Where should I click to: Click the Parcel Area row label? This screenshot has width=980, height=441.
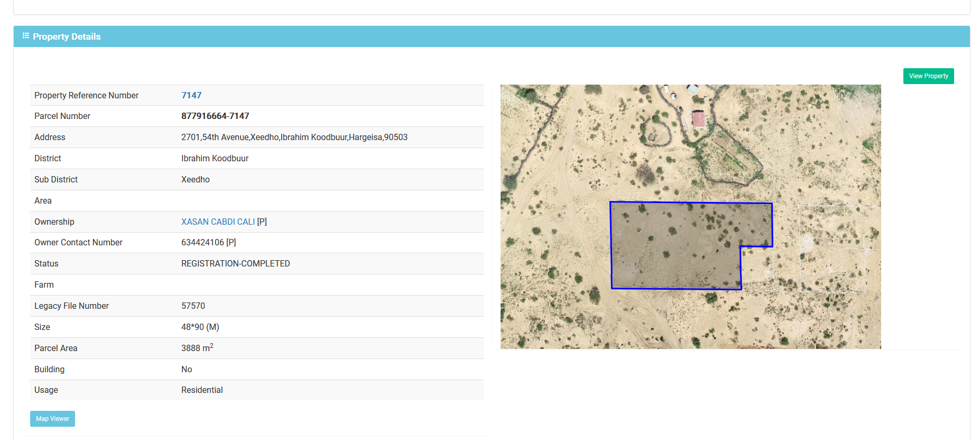click(x=56, y=348)
